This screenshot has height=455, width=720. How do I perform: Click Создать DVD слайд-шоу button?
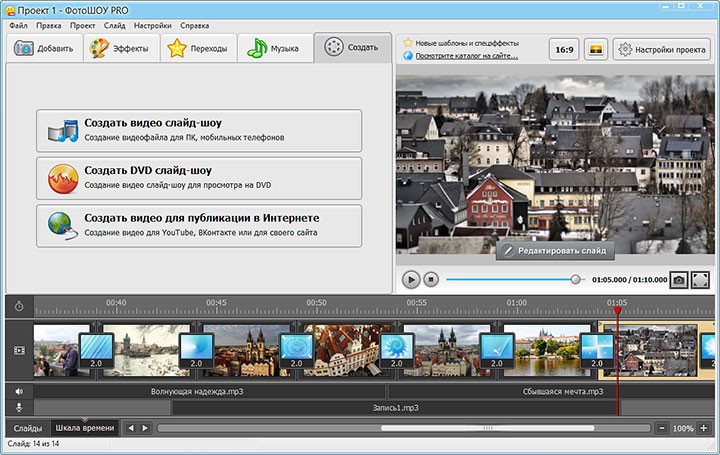[x=199, y=177]
